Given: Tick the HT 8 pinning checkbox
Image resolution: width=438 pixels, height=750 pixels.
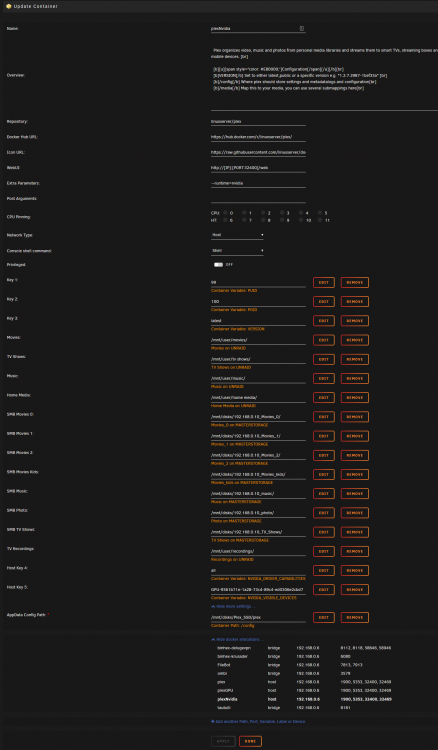Looking at the screenshot, I should tap(263, 221).
